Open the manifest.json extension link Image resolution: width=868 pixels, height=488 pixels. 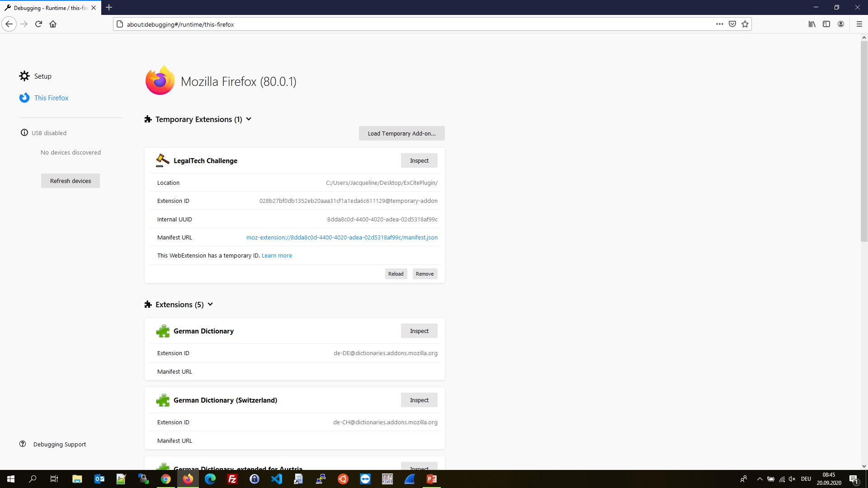[342, 238]
